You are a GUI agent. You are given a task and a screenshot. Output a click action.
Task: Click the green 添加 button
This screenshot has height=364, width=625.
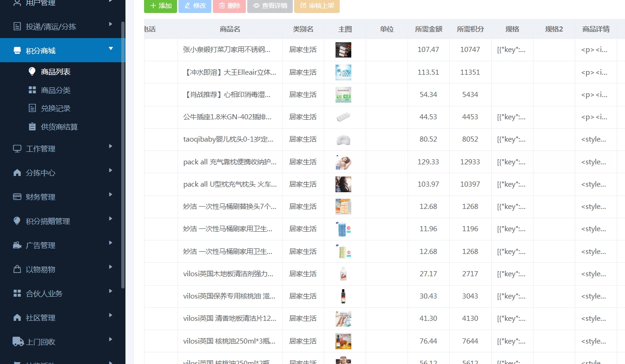click(160, 6)
